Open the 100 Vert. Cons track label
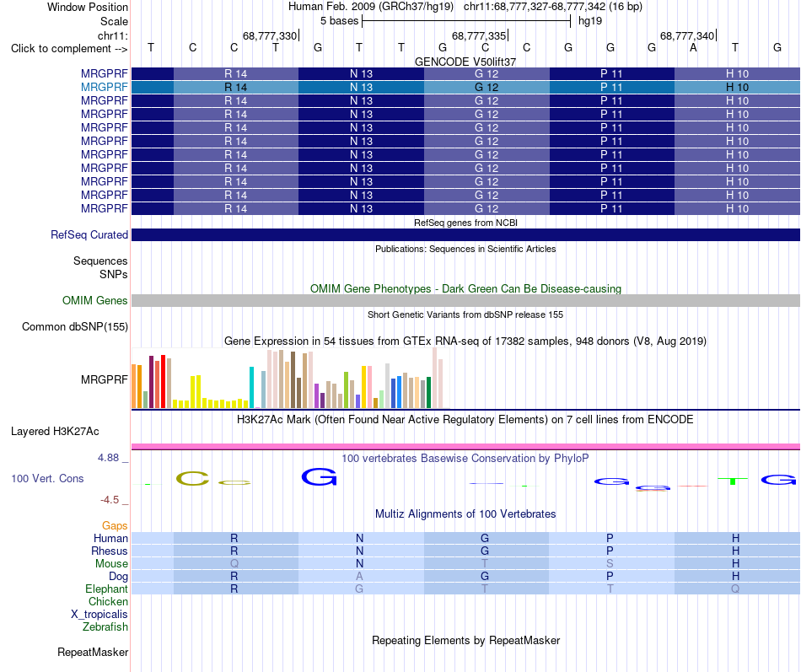Screen dimensions: 801x672 [x=47, y=478]
